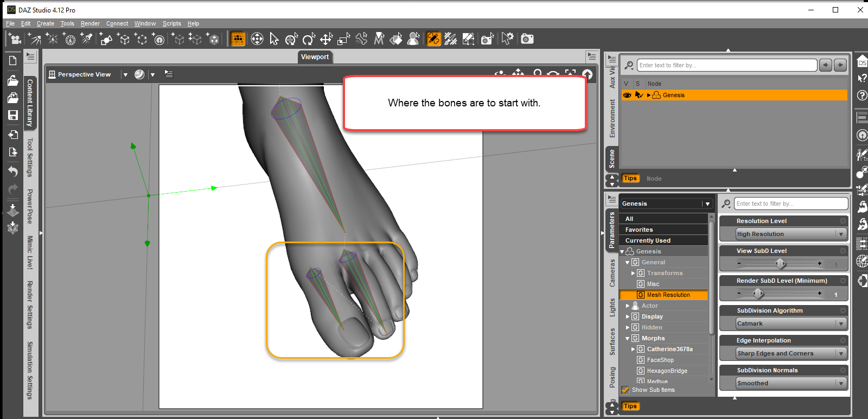Open the Perspective View camera dropdown
The width and height of the screenshot is (868, 419).
tap(125, 74)
